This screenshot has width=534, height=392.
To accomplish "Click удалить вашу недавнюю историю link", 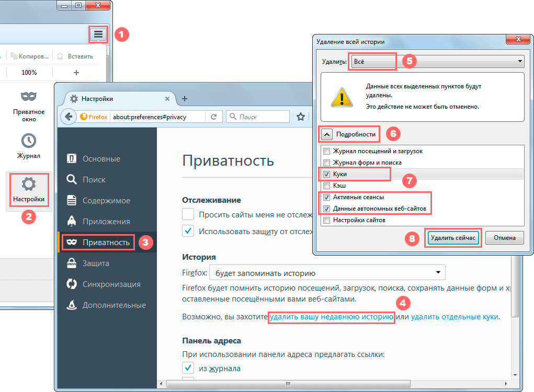I will coord(332,317).
